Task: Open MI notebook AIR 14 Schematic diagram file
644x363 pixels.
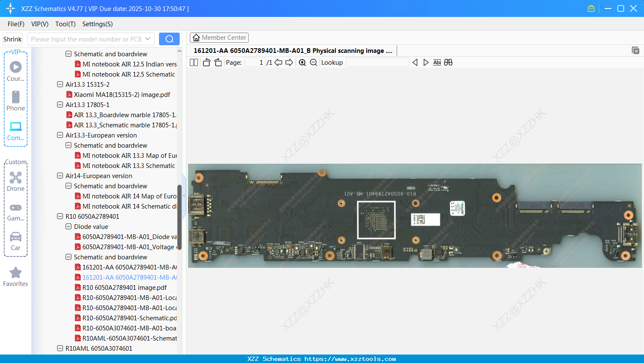Action: click(x=129, y=206)
